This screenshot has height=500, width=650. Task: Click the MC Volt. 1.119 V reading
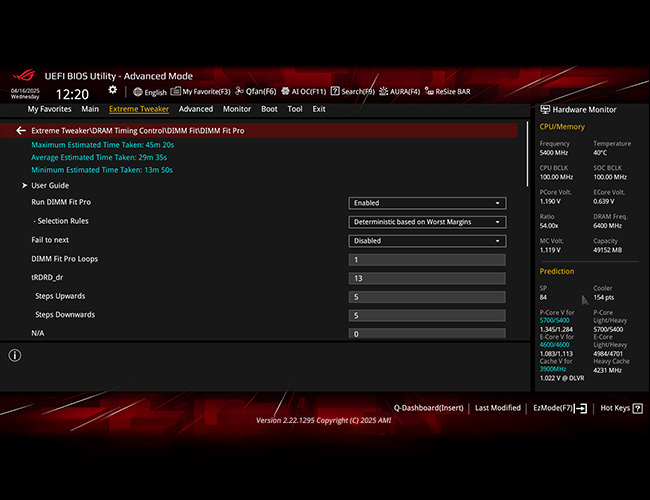[550, 250]
